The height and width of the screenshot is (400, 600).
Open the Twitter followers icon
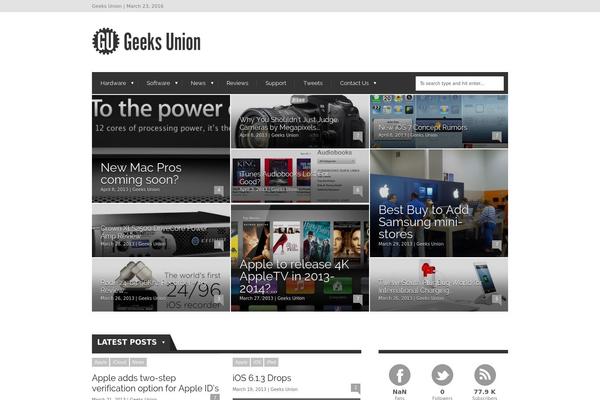pos(442,375)
